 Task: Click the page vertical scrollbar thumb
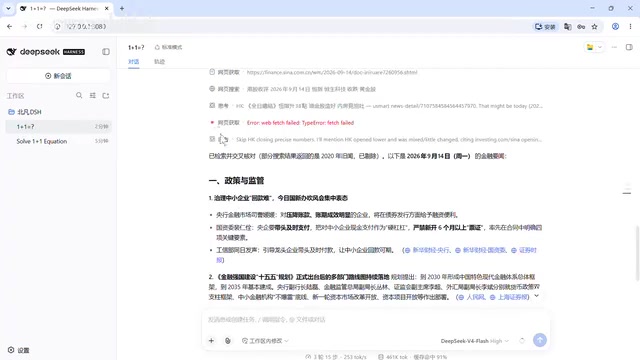[x=638, y=253]
